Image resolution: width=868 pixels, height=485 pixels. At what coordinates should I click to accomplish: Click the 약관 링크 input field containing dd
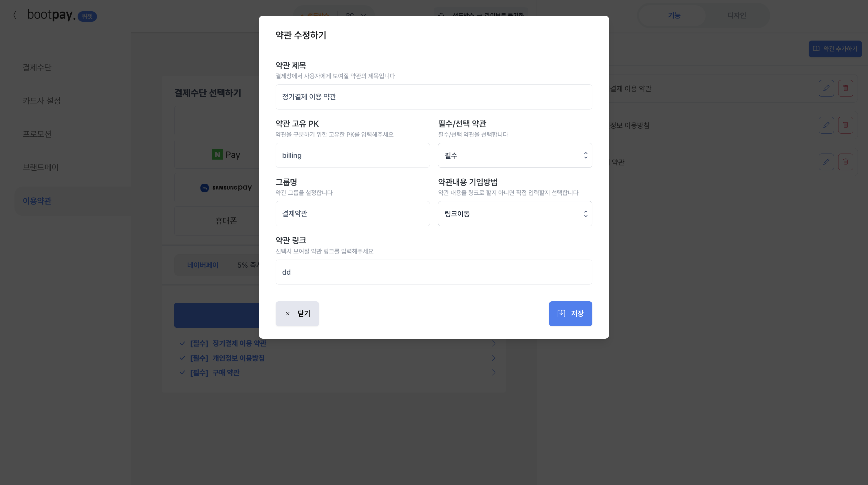coord(434,272)
